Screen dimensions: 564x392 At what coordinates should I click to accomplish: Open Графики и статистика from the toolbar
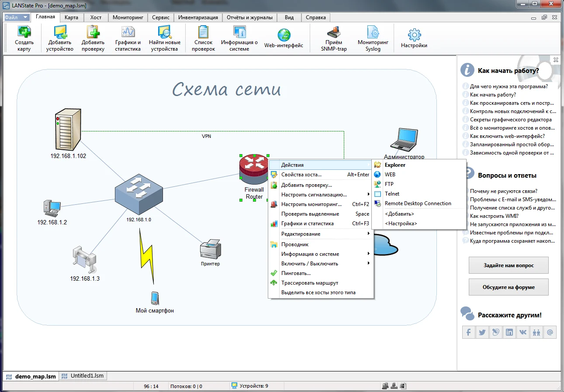(x=128, y=39)
